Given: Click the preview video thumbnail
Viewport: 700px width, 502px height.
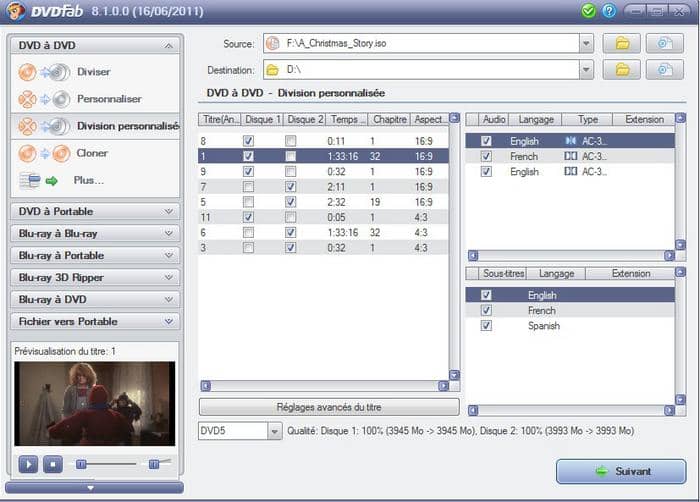Looking at the screenshot, I should tap(95, 404).
